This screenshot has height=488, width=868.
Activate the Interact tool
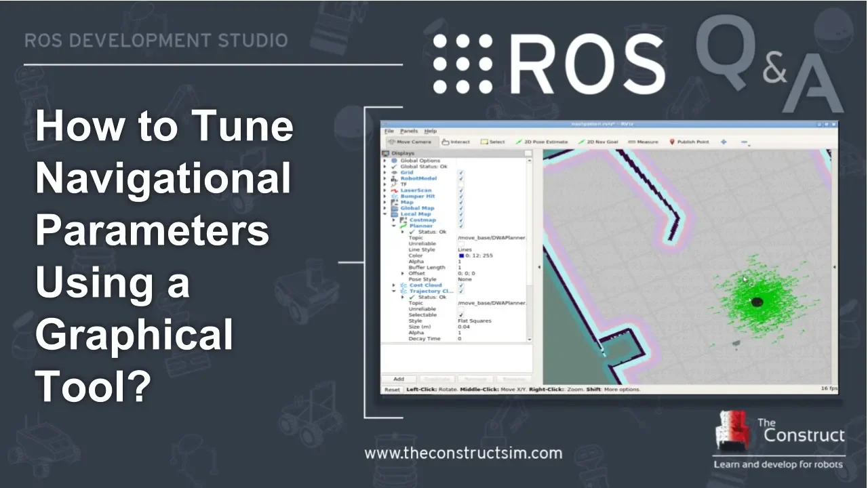click(x=456, y=142)
